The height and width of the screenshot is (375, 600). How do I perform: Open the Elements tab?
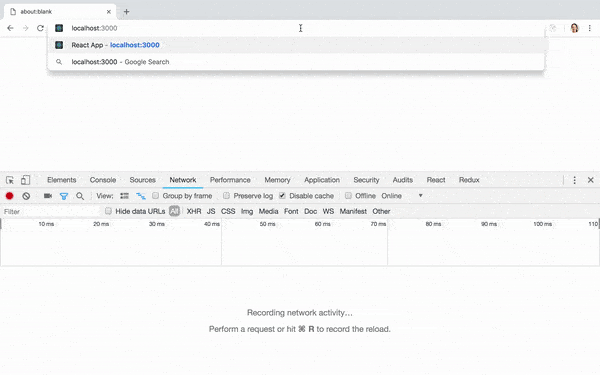pos(62,180)
